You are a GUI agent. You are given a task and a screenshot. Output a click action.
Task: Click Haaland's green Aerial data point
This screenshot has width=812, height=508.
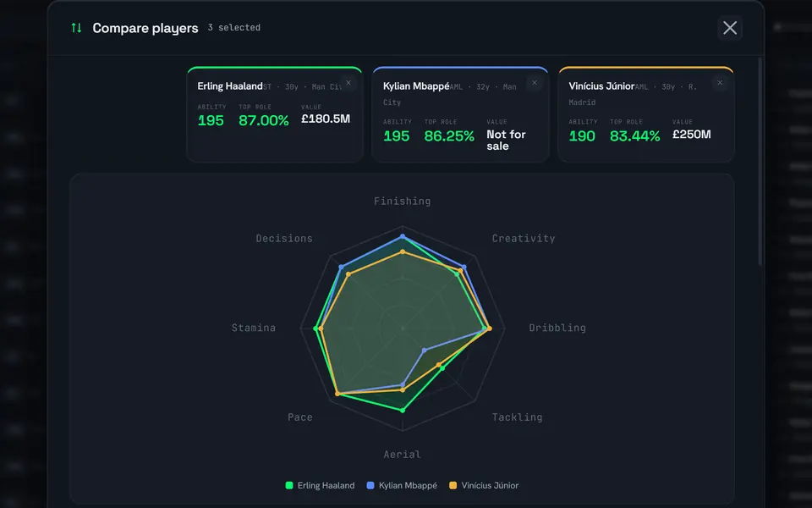pos(403,410)
